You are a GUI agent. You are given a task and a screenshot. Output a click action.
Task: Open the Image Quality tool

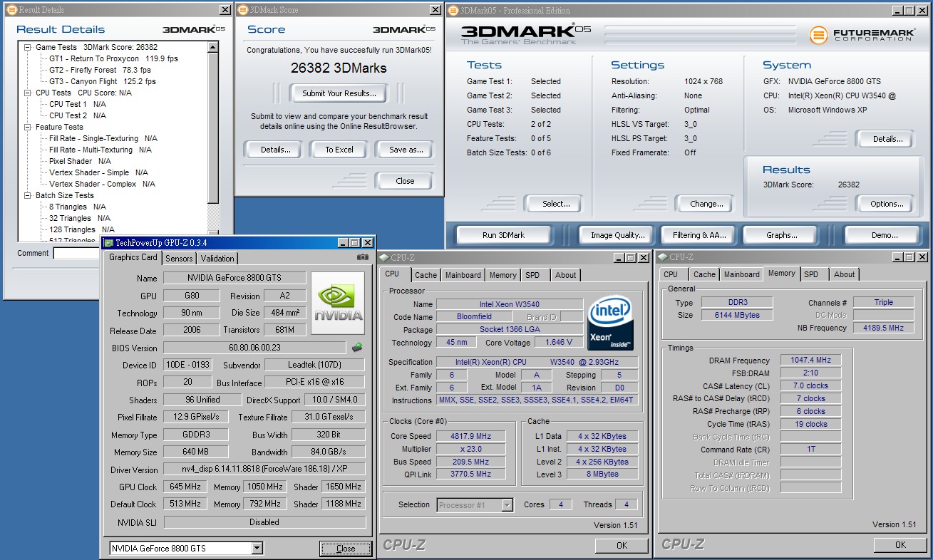[x=617, y=235]
